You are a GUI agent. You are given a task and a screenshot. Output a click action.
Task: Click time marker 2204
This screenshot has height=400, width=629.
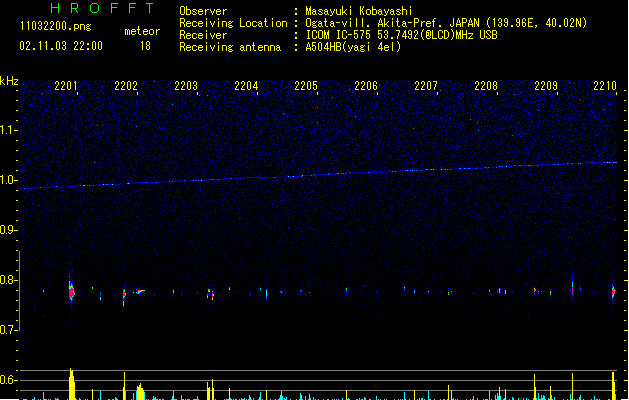(x=246, y=86)
